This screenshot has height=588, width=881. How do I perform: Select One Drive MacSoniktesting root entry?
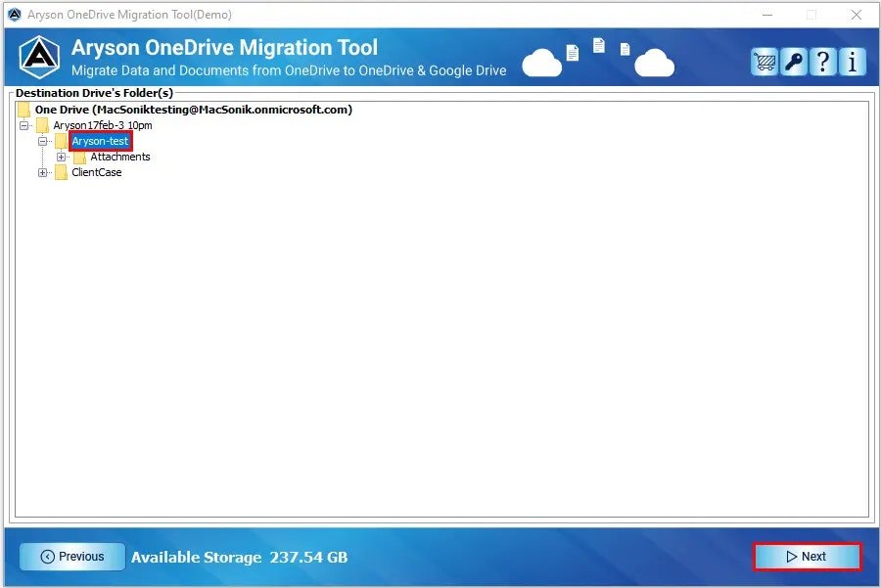tap(193, 110)
